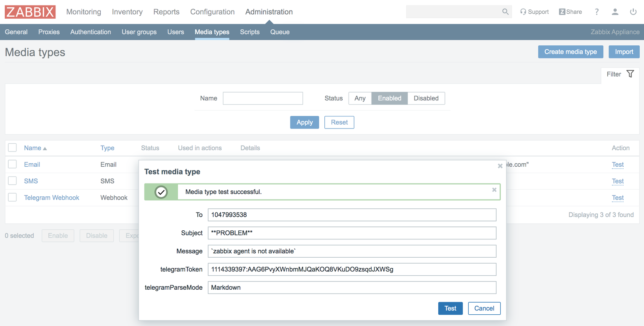The image size is (644, 326).
Task: Click the Zabbix logo
Action: point(30,12)
